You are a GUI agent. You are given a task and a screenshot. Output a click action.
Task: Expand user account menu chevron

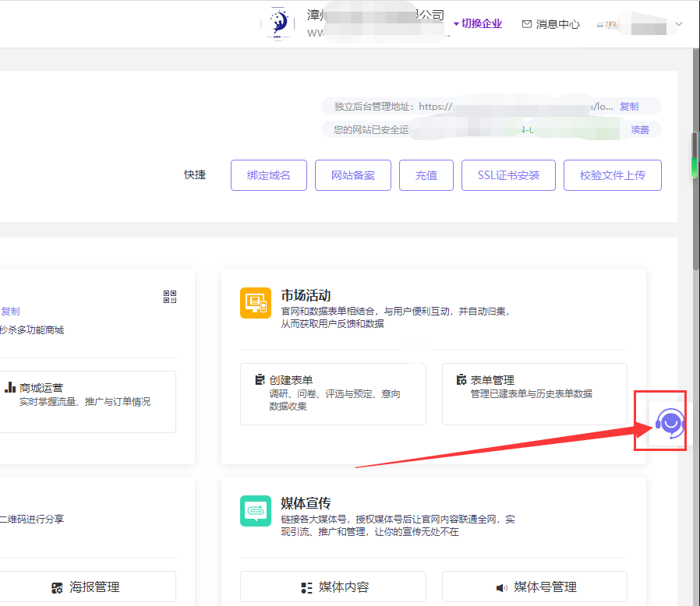click(x=678, y=24)
